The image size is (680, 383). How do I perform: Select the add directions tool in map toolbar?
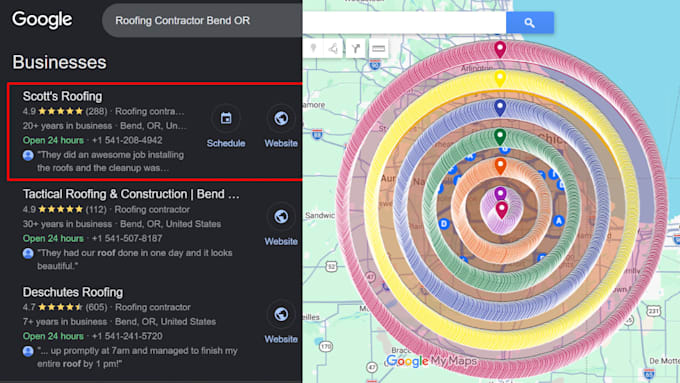click(x=356, y=48)
